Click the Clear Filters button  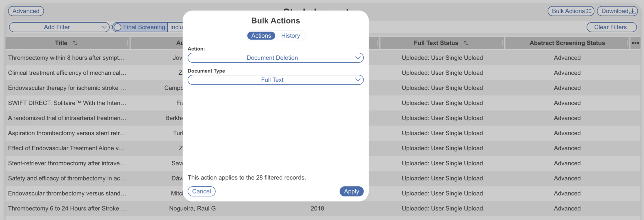(x=611, y=27)
